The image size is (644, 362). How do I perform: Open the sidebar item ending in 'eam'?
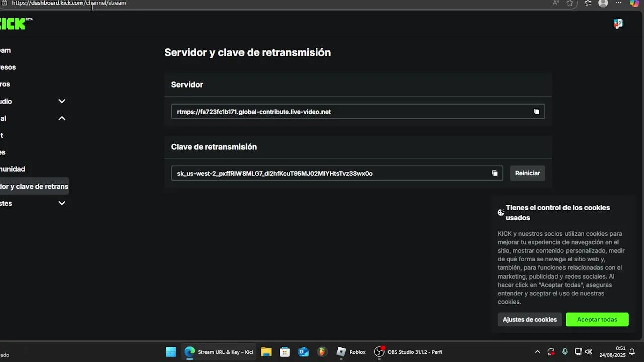(6, 50)
